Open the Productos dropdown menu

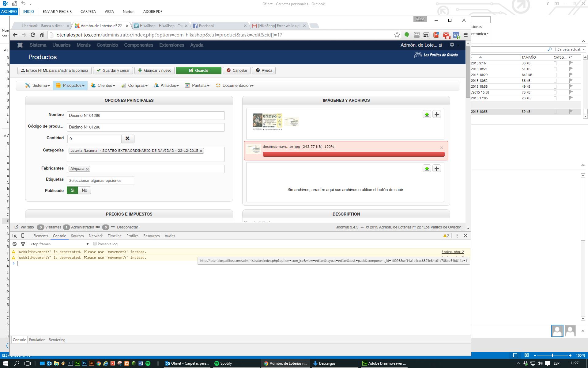tap(70, 85)
